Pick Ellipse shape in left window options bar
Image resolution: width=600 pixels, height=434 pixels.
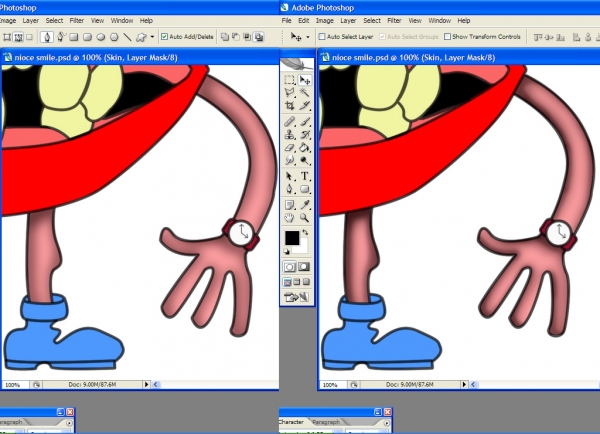click(101, 37)
